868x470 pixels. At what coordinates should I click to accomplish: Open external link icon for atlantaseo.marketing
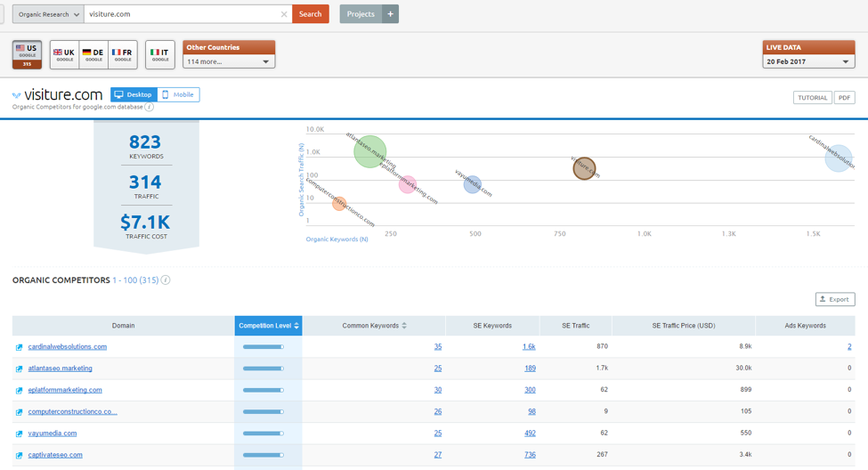click(19, 369)
